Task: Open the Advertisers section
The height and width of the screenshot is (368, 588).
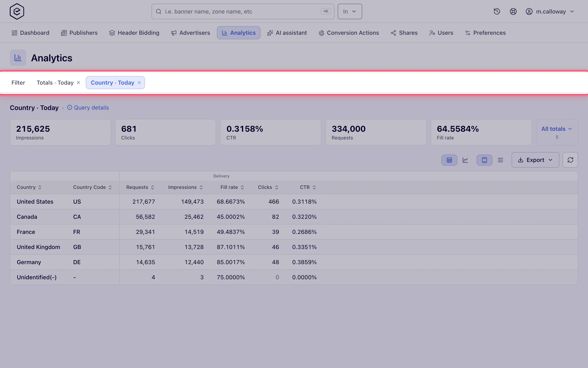Action: [190, 33]
